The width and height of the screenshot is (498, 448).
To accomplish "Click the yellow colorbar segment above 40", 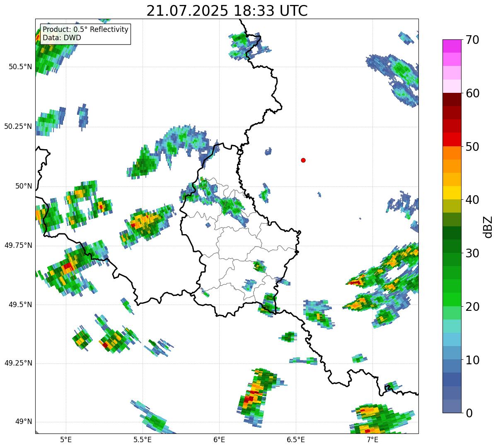I will [x=452, y=193].
